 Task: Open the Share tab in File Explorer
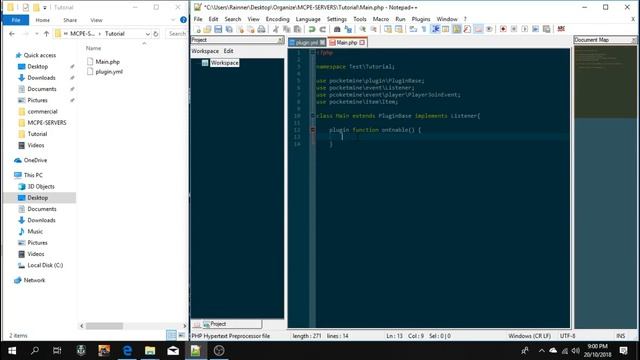click(70, 20)
